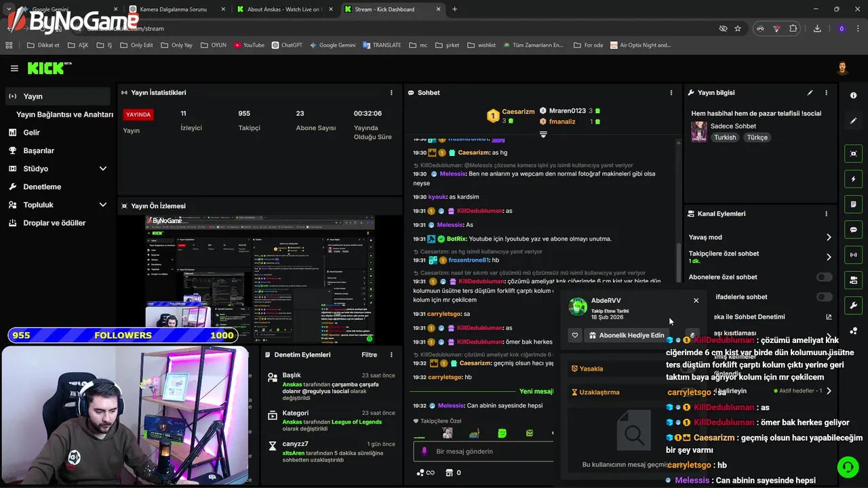The image size is (868, 488).
Task: Click the Türkçe tag chip
Action: tap(757, 138)
